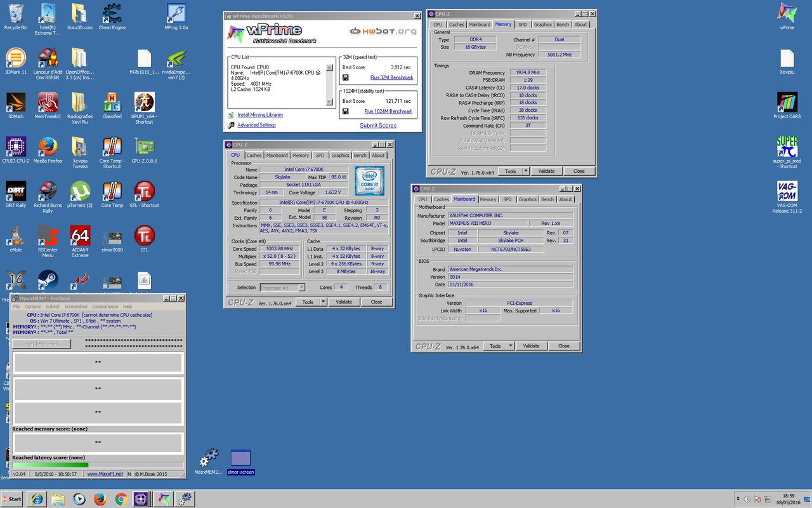Open the nvidiaInspector win7 shortcut

tap(176, 65)
